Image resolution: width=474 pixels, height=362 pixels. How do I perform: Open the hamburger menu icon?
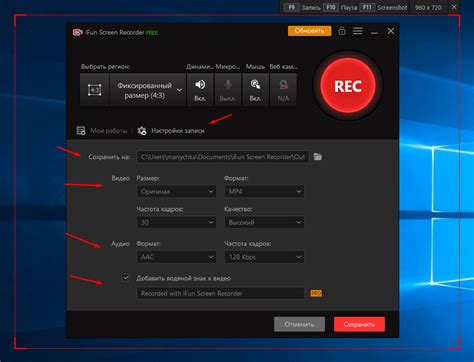(358, 31)
